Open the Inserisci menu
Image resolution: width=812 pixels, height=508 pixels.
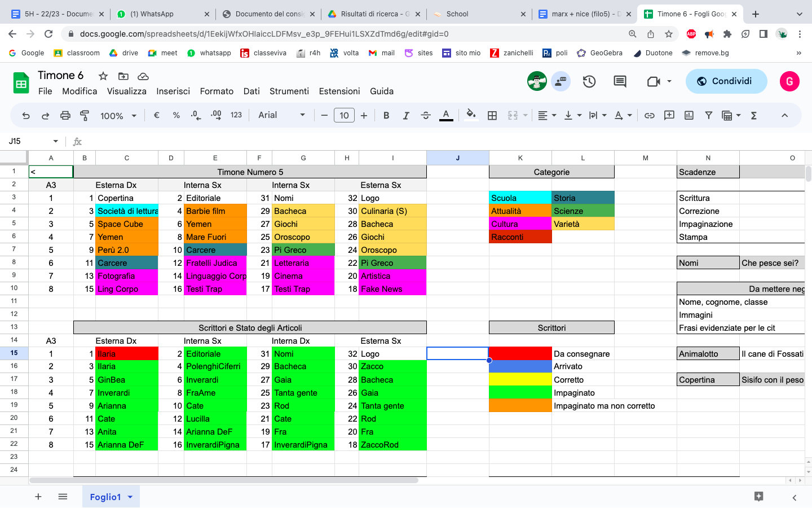173,91
